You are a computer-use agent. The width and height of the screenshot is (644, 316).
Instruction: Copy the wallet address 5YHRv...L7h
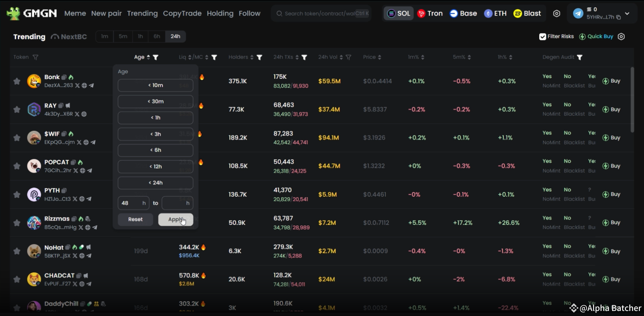click(618, 17)
